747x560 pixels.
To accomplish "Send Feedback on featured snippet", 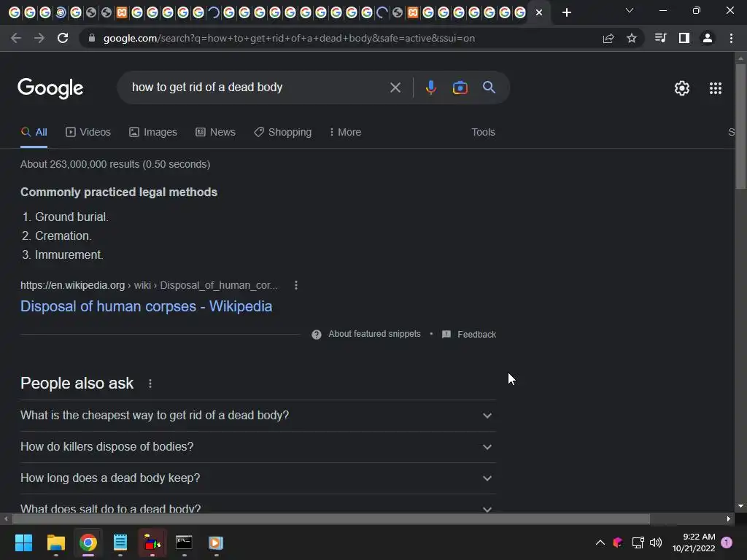I will click(x=469, y=334).
